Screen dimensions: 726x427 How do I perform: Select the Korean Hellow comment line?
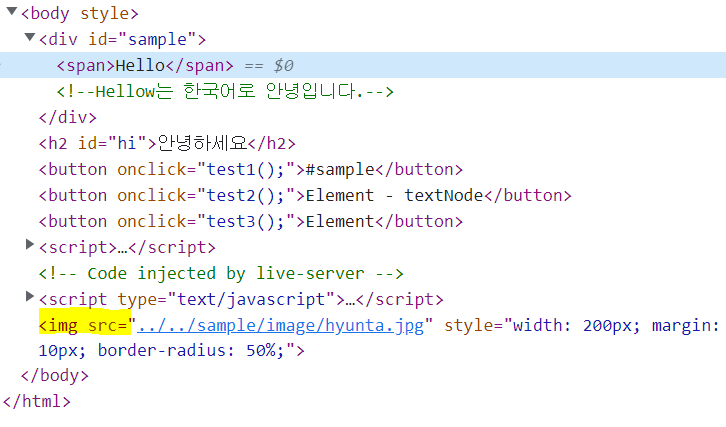pos(225,91)
